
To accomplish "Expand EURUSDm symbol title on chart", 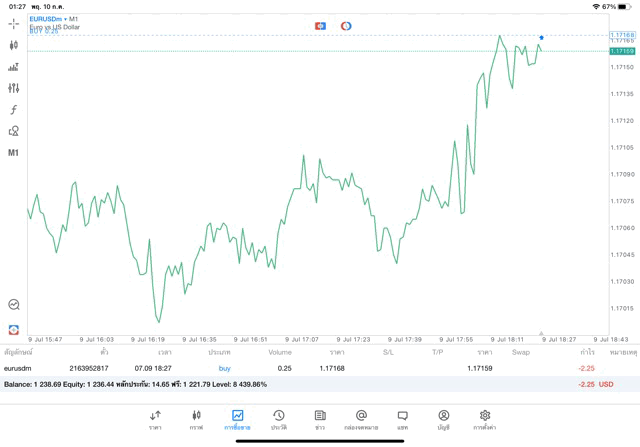I will coord(54,19).
